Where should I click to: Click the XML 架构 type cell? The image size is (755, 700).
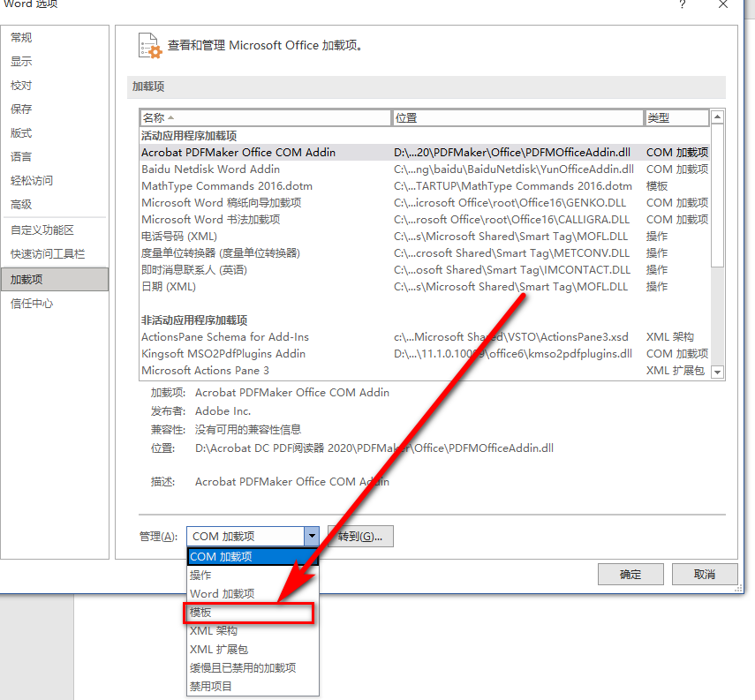point(670,337)
